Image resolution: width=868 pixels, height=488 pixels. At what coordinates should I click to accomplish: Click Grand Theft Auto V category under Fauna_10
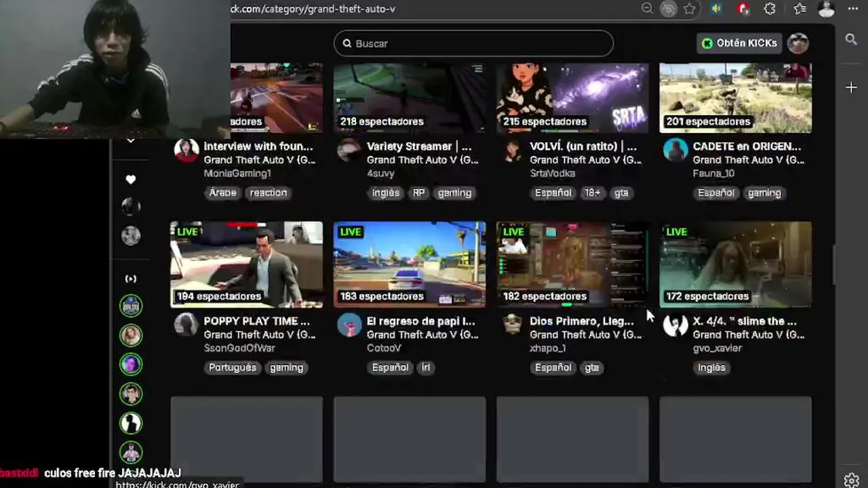coord(749,160)
